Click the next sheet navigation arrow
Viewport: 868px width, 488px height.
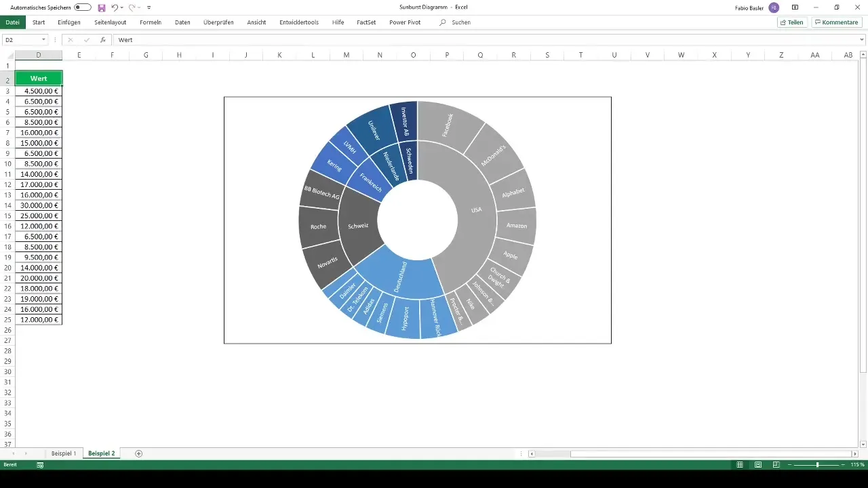click(x=26, y=453)
